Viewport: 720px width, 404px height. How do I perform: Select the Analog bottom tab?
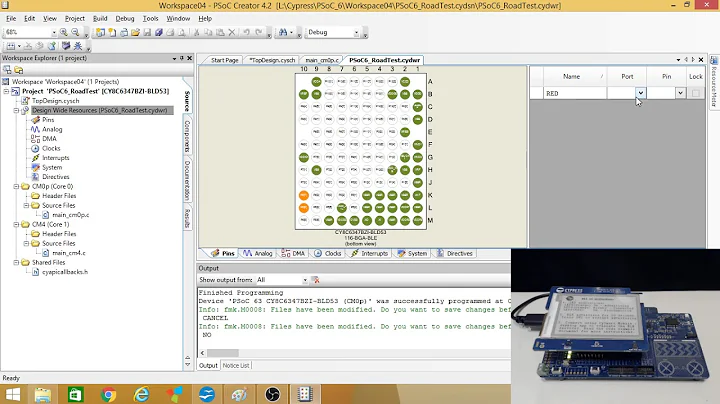coord(258,253)
